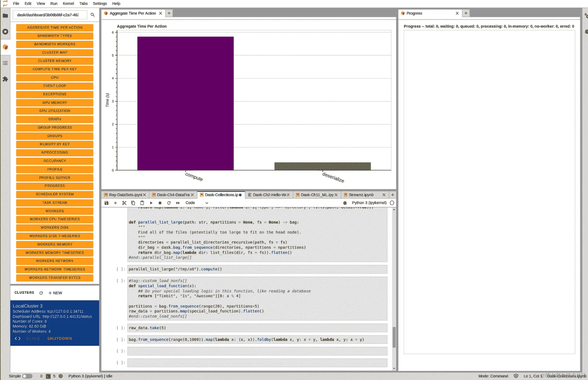Open the SCHEDULER SYSTEM dashboard
This screenshot has height=380, width=588.
[x=55, y=194]
